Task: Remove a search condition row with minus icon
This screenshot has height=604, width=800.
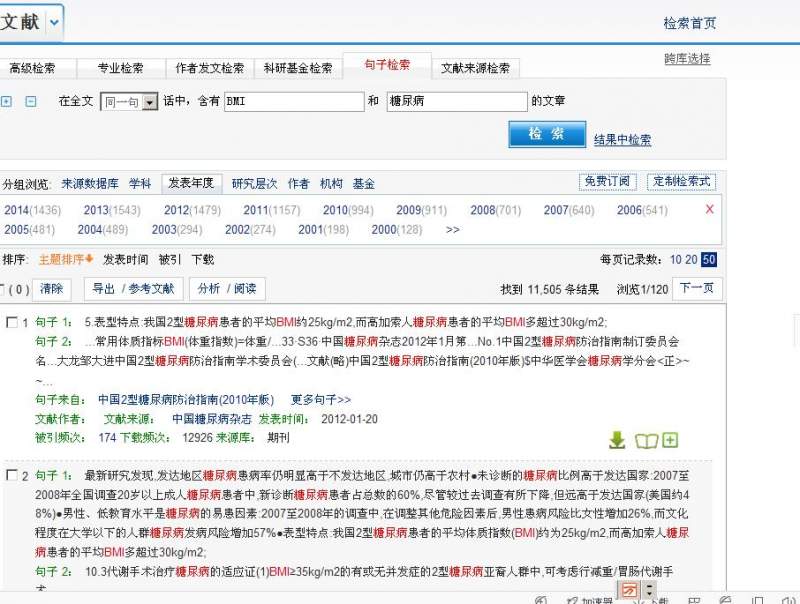Action: tap(31, 101)
